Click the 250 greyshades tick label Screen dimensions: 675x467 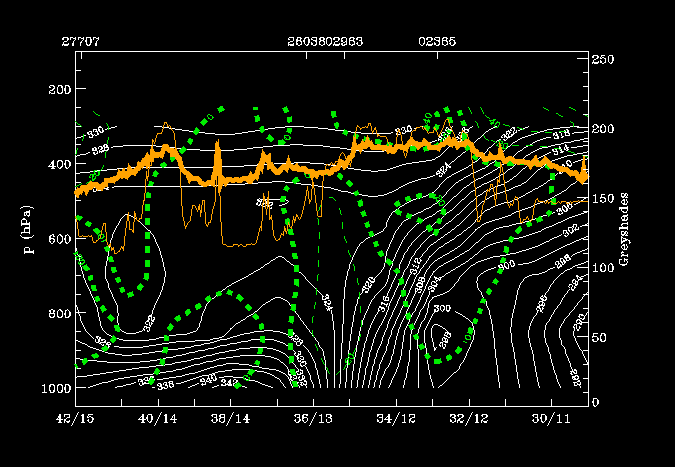pos(602,61)
